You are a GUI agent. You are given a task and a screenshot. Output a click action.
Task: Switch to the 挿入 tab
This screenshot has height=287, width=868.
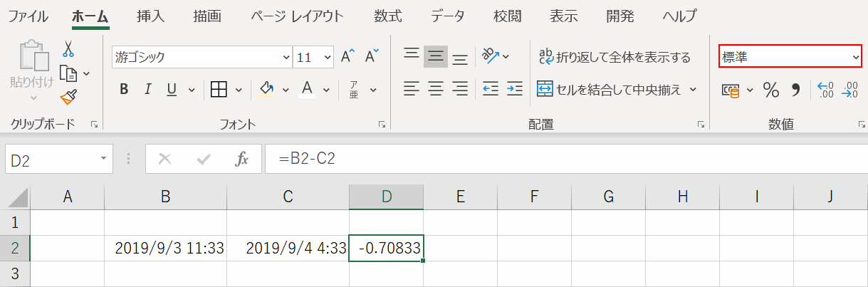pyautogui.click(x=150, y=16)
